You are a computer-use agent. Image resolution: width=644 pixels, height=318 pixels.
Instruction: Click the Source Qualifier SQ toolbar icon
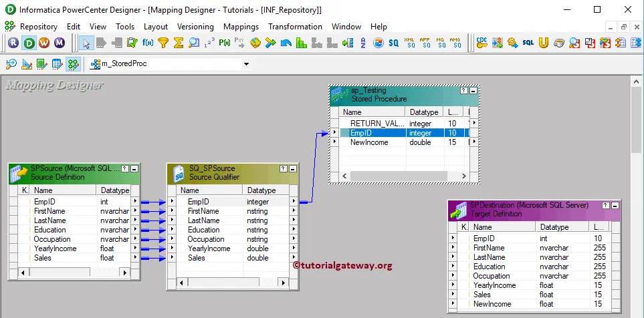[394, 43]
